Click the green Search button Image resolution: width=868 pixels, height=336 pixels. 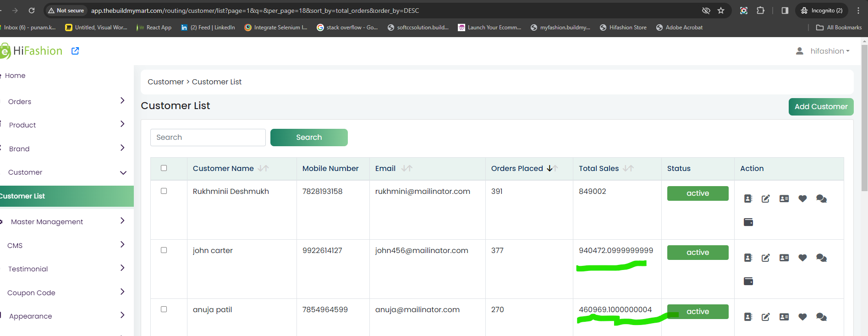[309, 138]
